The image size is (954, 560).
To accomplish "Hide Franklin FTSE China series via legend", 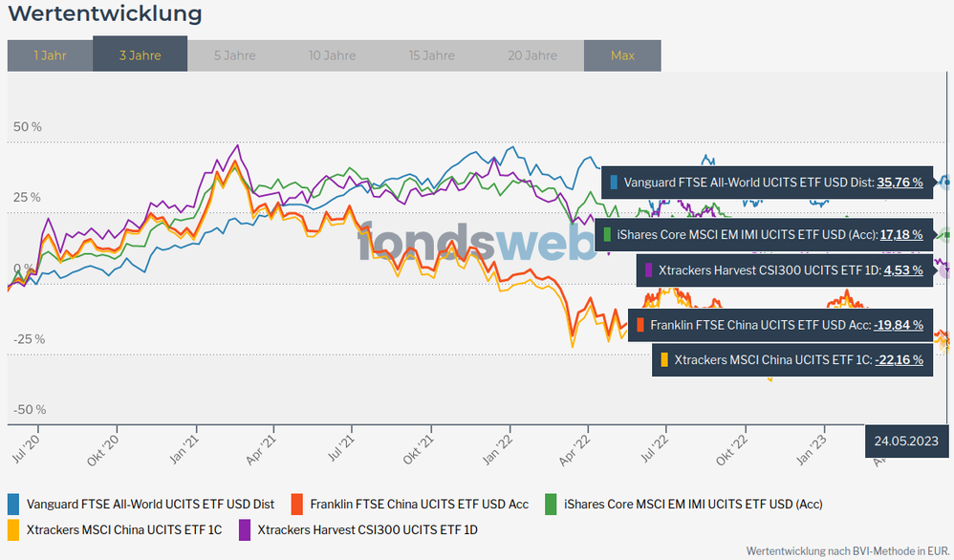I will point(419,504).
